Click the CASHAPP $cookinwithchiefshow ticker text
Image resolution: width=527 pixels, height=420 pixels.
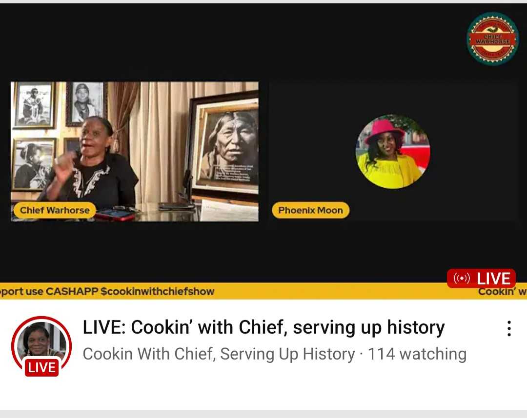click(x=130, y=291)
